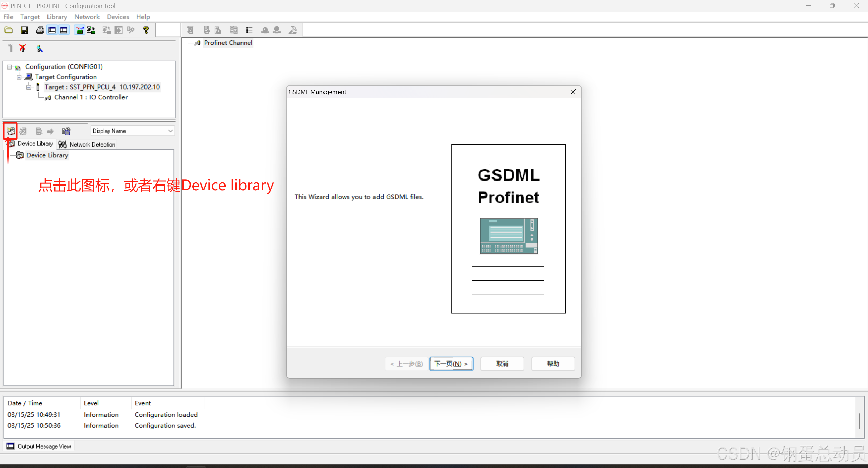Click the red X remove target icon
The height and width of the screenshot is (468, 868).
23,48
